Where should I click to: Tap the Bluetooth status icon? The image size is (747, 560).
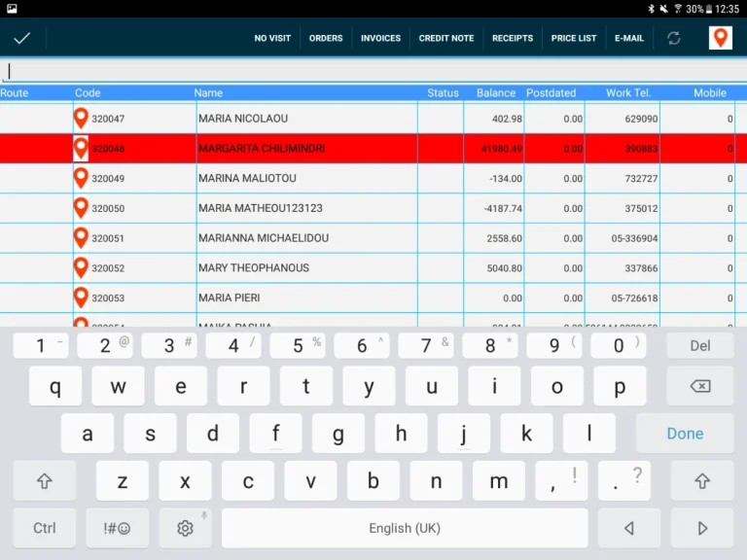[652, 9]
